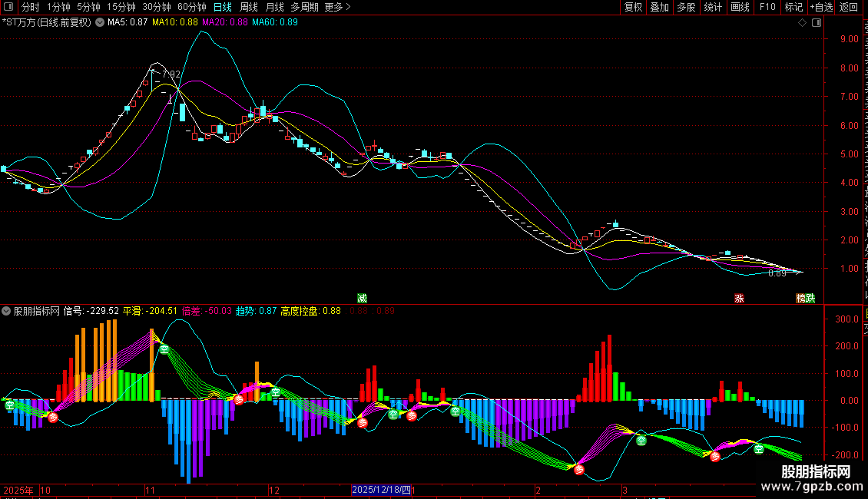Select the 60分钟 period tab

click(x=191, y=7)
